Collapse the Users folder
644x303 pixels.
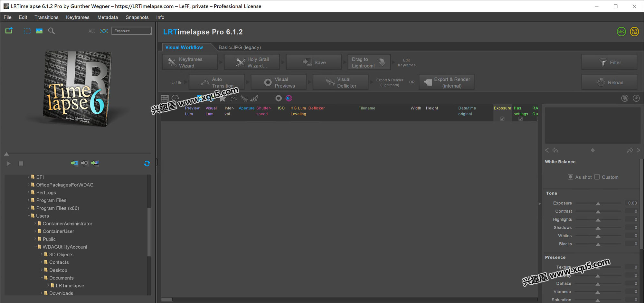click(29, 216)
